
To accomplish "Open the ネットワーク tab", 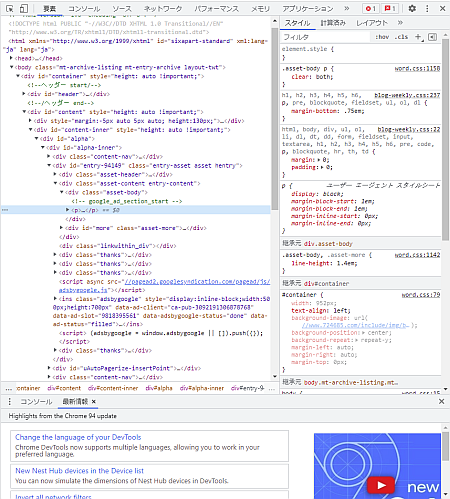I will (x=163, y=9).
